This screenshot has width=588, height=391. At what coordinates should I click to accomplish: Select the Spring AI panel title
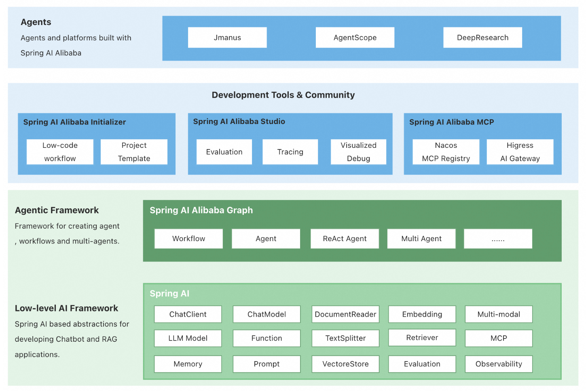[x=169, y=294]
